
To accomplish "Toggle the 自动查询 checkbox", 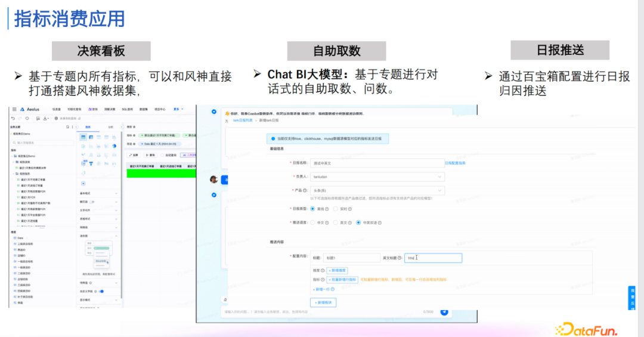I will 163,155.
